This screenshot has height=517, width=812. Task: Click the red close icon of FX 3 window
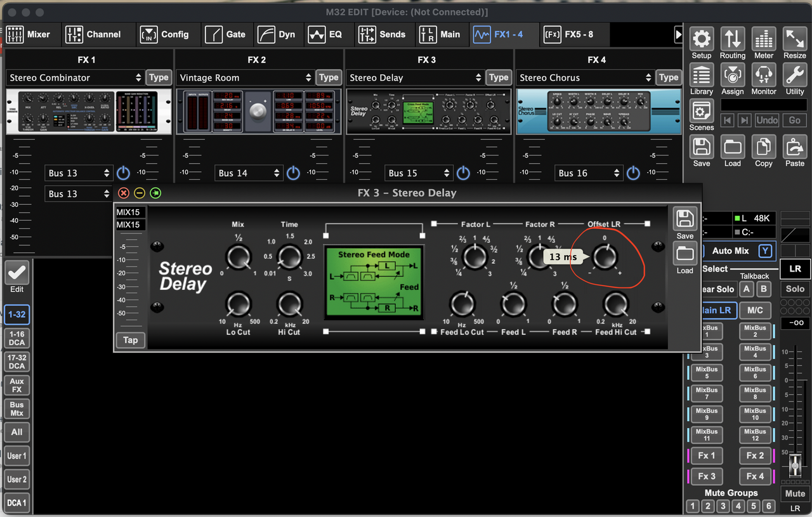point(123,193)
